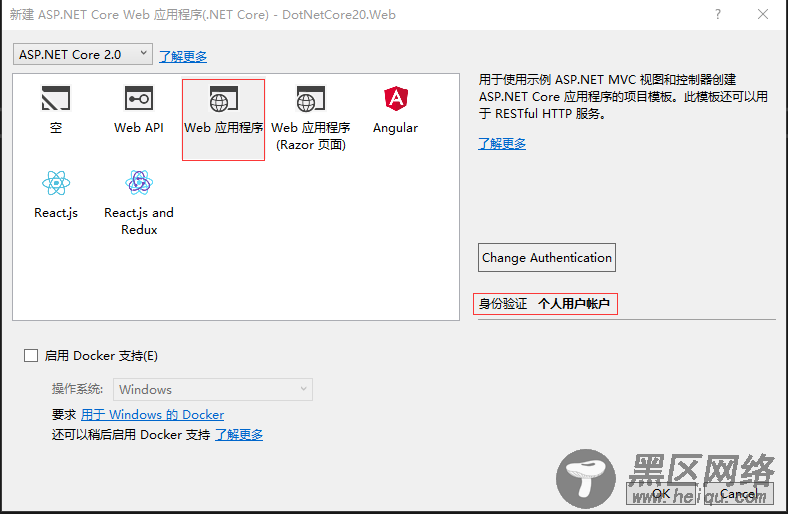Choose the React.js template icon
Viewport: 788px width, 514px height.
click(x=56, y=183)
